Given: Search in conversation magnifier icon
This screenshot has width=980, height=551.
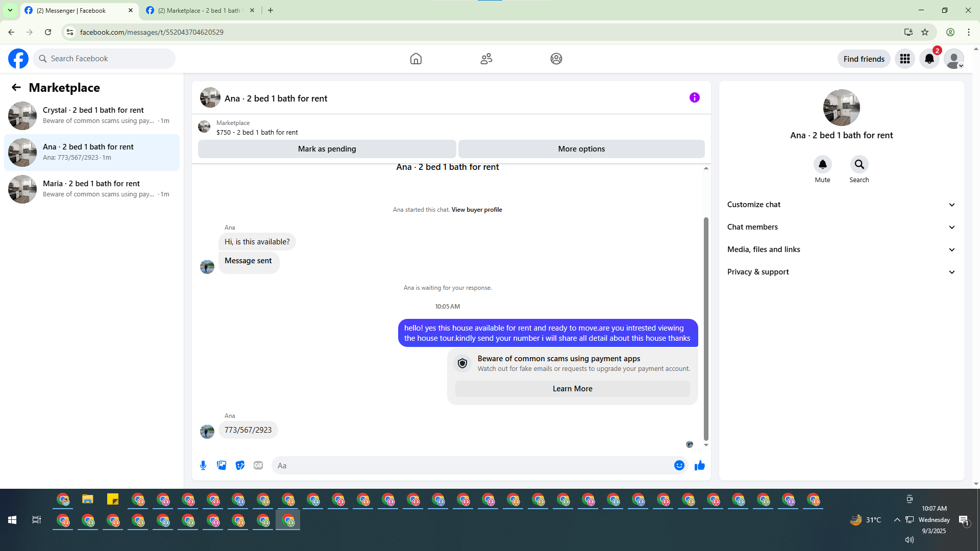Looking at the screenshot, I should pyautogui.click(x=860, y=164).
